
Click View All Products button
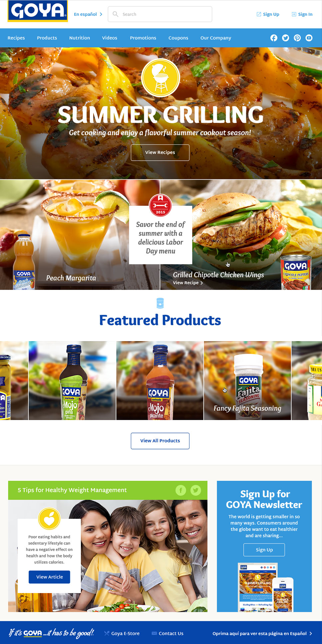[160, 441]
